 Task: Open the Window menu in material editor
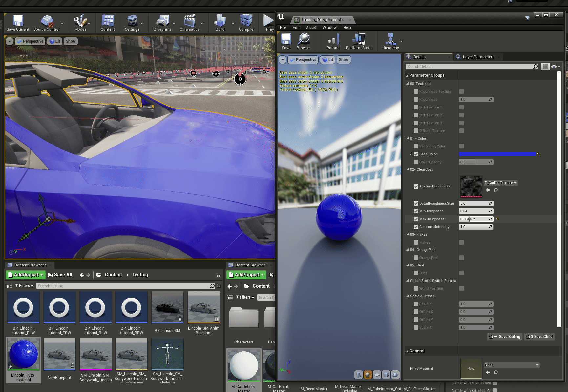pyautogui.click(x=329, y=28)
